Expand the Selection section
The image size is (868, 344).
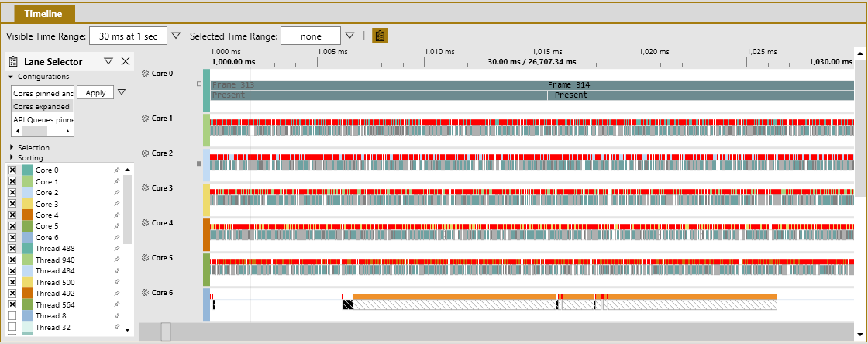(x=11, y=148)
